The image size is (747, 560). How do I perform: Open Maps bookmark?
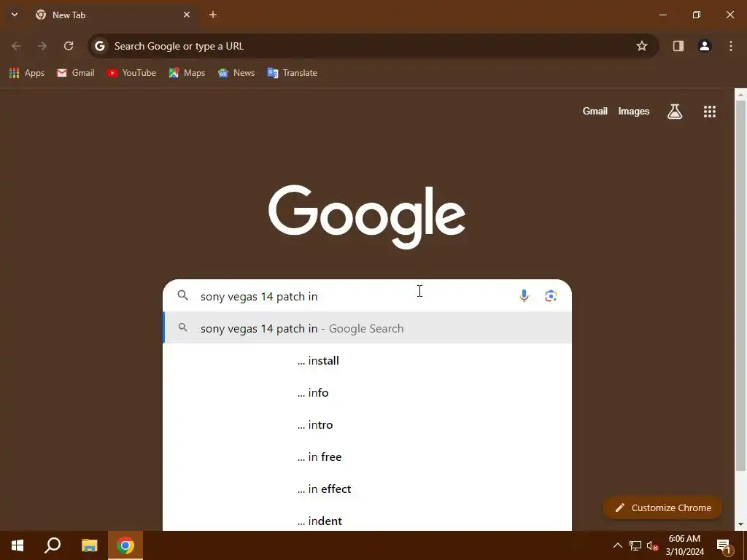click(x=187, y=73)
